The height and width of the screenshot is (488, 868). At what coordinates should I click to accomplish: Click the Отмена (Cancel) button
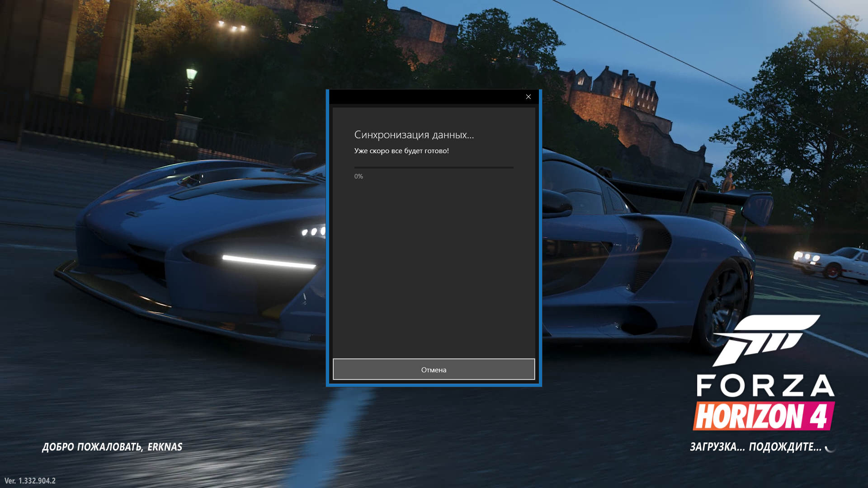point(434,370)
